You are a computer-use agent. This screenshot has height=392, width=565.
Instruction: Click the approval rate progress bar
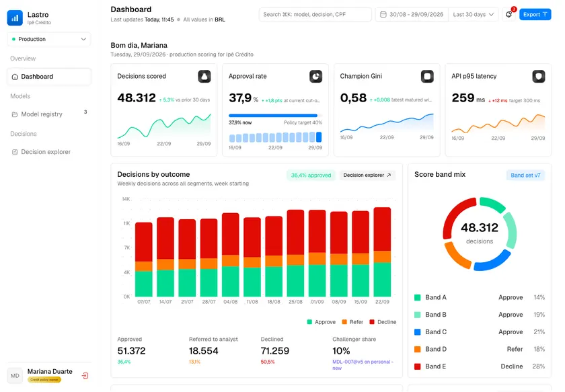275,116
